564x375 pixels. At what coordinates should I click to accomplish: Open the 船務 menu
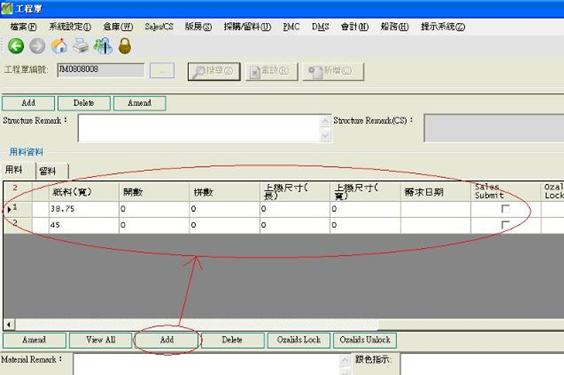click(395, 27)
